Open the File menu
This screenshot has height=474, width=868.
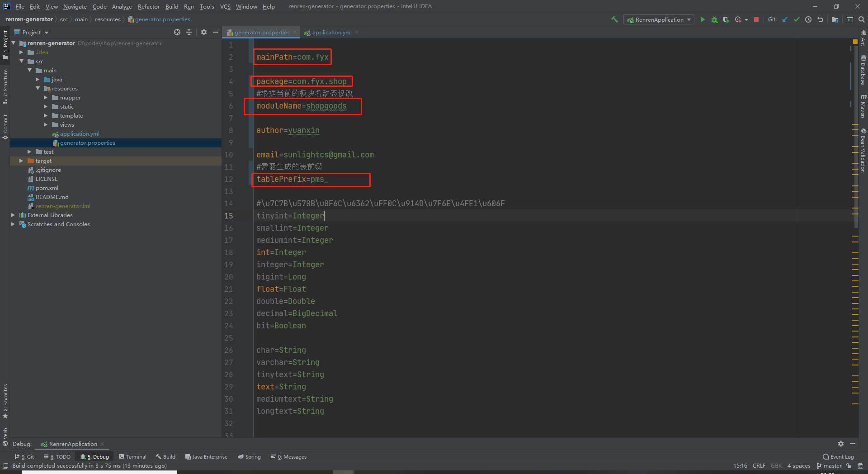(x=20, y=6)
